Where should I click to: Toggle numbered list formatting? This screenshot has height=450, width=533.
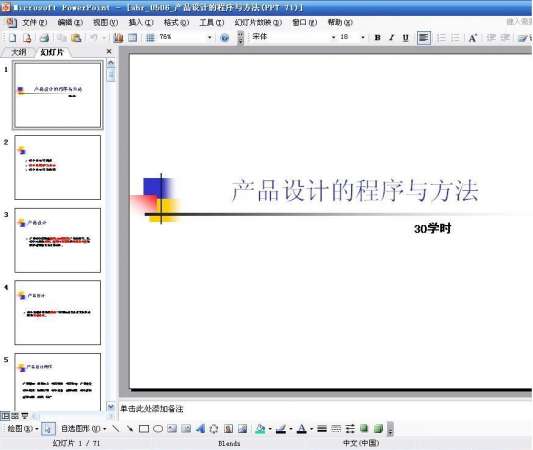coord(441,37)
